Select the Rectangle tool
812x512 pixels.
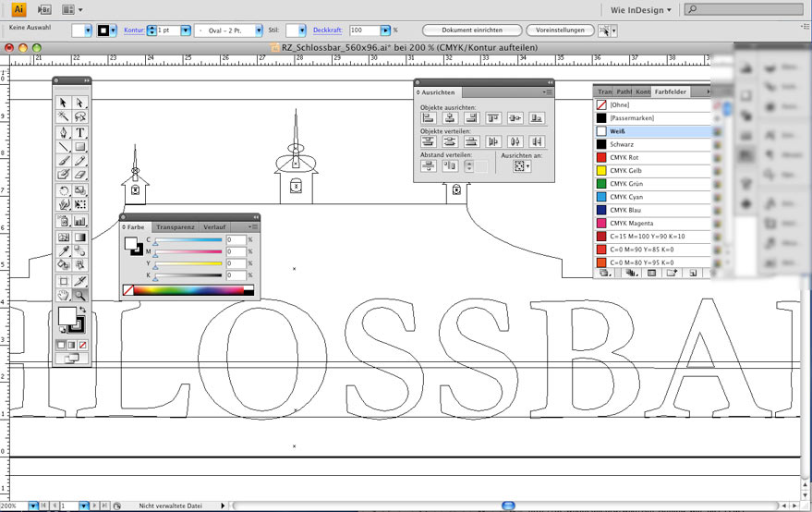point(80,147)
